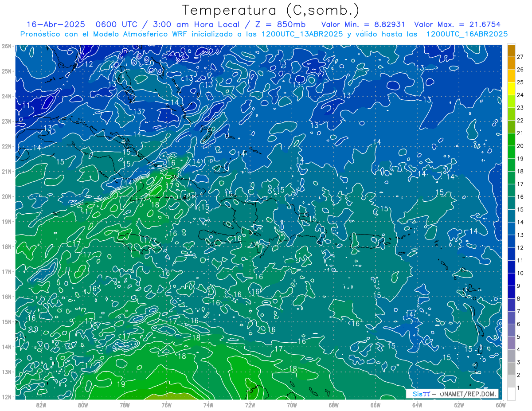Click the "66W" longitude axis label

[x=376, y=405]
